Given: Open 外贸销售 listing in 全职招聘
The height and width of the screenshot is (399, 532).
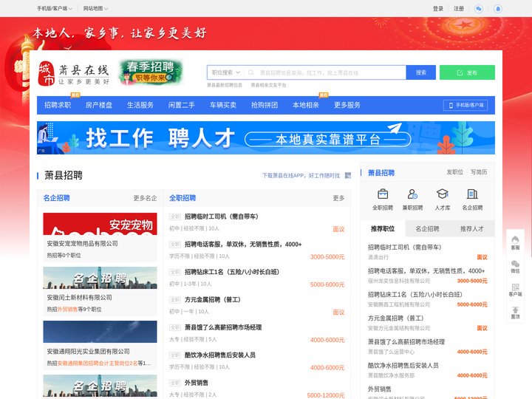Looking at the screenshot, I should (x=197, y=383).
